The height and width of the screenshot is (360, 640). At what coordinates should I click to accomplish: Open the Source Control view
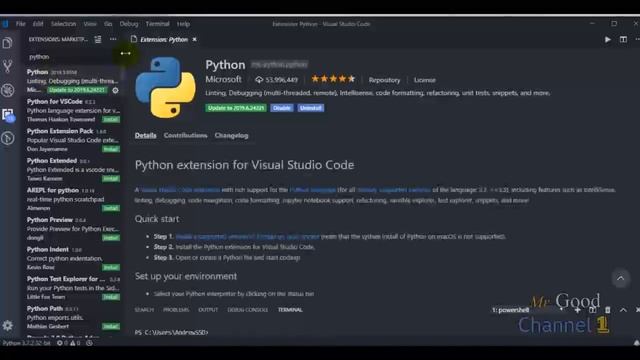(x=7, y=66)
